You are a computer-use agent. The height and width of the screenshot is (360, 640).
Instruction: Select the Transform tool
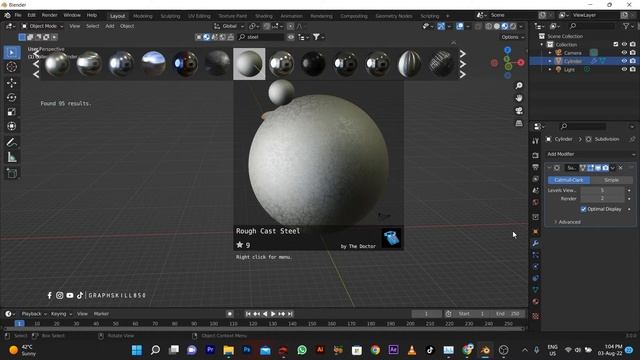point(11,126)
